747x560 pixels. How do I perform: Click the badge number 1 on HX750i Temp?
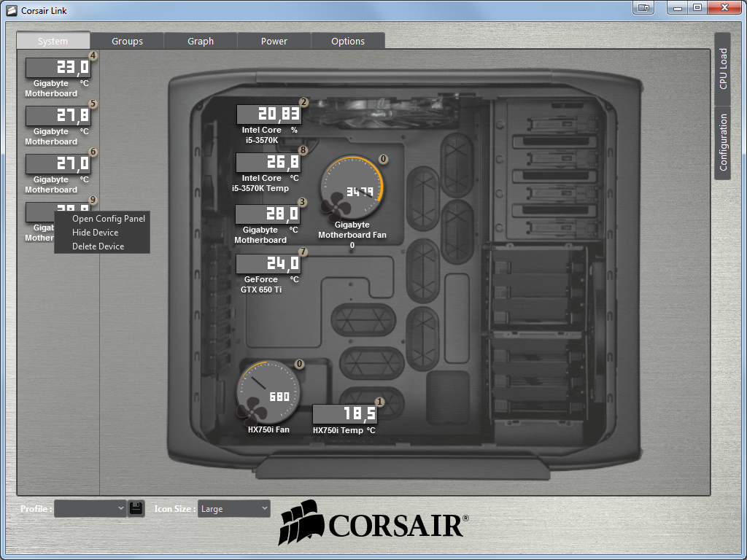pyautogui.click(x=379, y=402)
